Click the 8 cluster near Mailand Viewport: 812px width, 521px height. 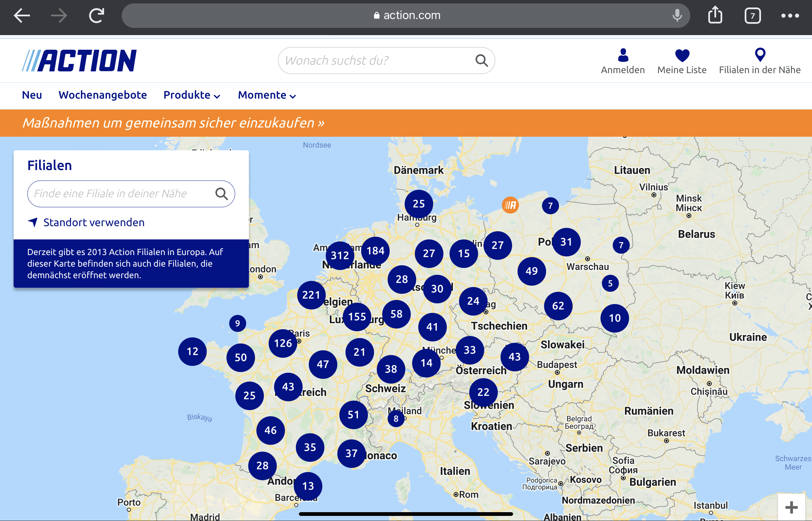(x=396, y=419)
